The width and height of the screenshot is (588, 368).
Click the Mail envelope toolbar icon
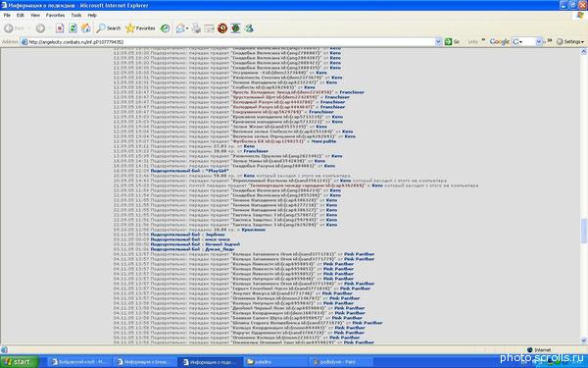point(180,28)
